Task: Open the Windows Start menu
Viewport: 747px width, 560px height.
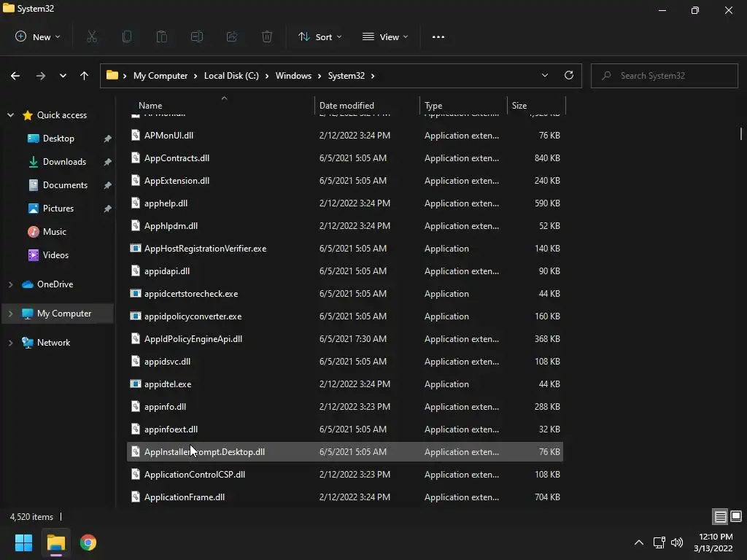Action: click(23, 542)
